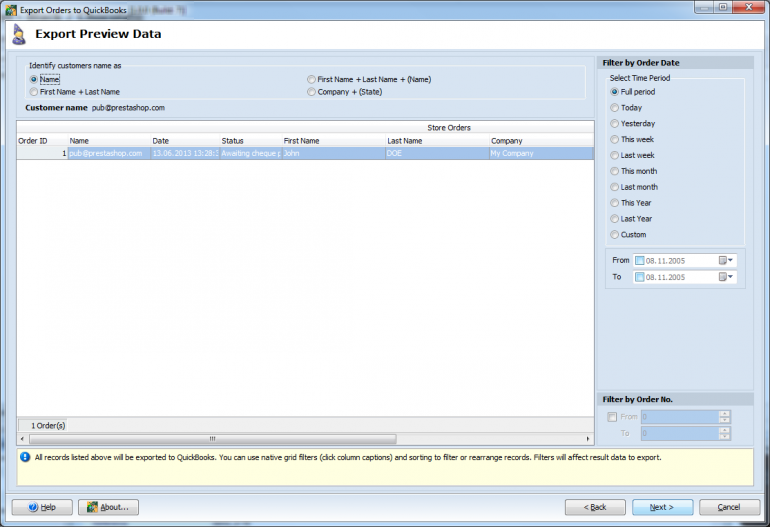This screenshot has height=527, width=770.
Task: Click the Help button
Action: [42, 507]
